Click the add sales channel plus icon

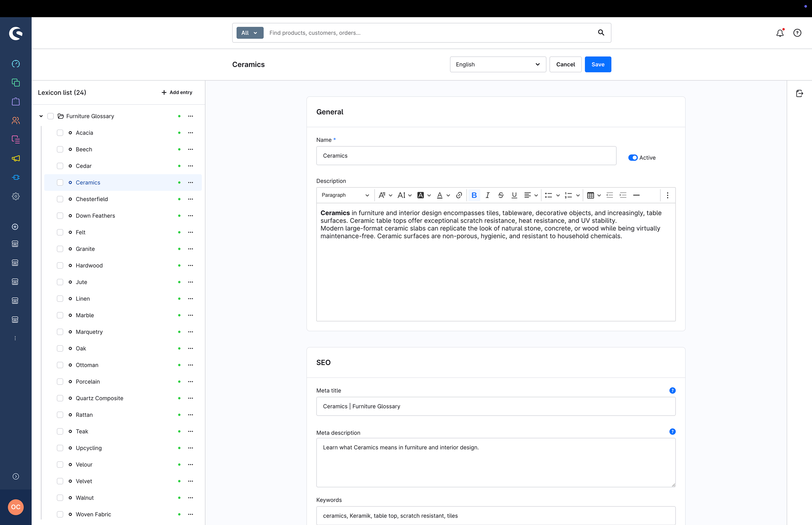15,227
